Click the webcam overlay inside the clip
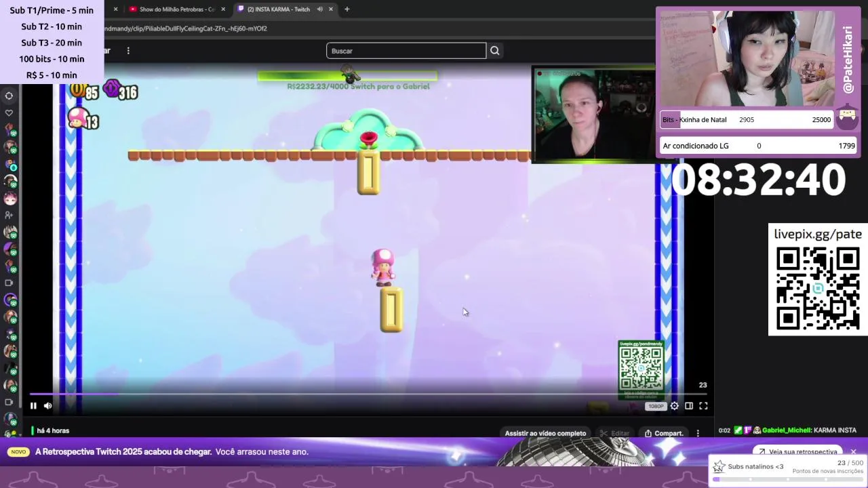This screenshot has height=488, width=868. [x=594, y=115]
